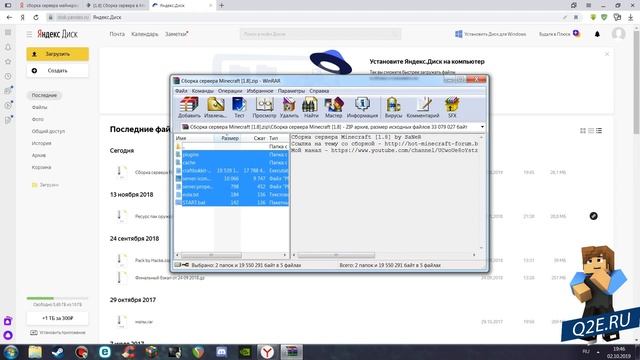The image size is (640, 360).
Task: Click the Удалить (Delete) toolbar icon
Action: 289,108
